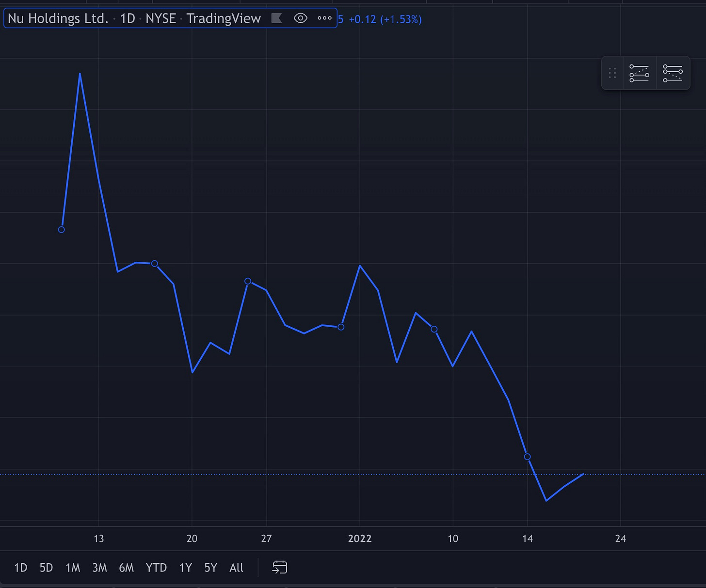706x588 pixels.
Task: Click the 14 date label on time axis
Action: pyautogui.click(x=528, y=539)
